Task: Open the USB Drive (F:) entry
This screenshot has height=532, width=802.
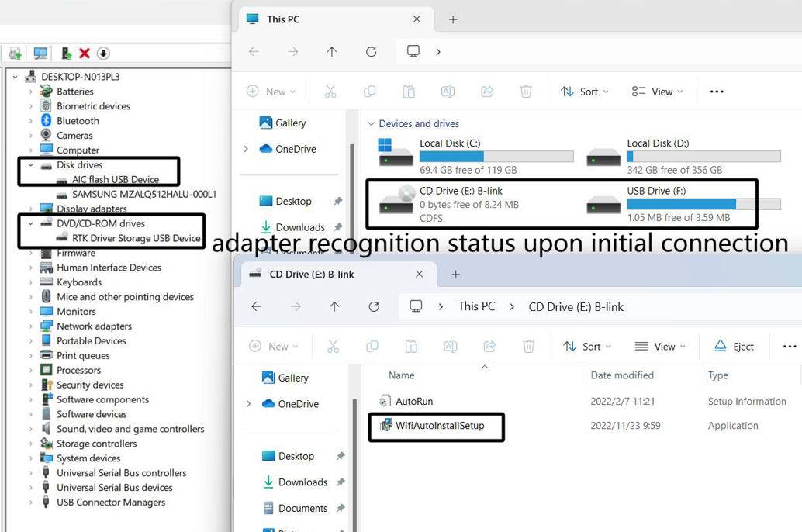Action: tap(683, 204)
